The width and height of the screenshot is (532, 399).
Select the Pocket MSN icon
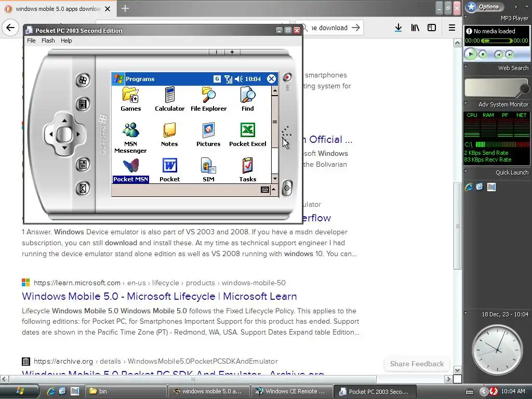tap(130, 170)
